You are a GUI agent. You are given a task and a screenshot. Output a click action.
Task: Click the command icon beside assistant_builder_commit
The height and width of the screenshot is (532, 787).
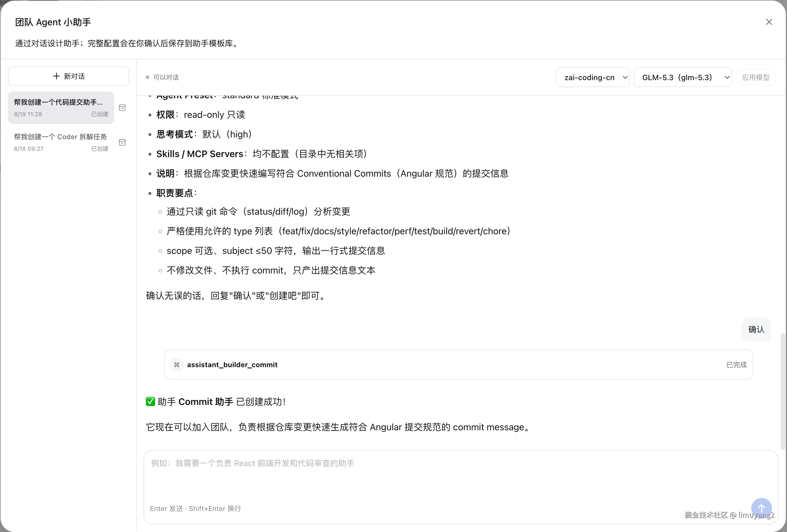pos(176,364)
